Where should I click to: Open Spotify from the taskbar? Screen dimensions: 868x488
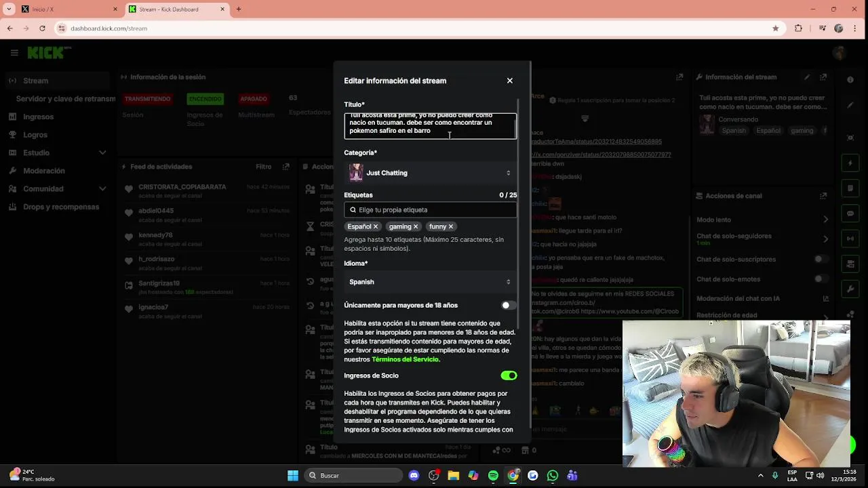pos(493,476)
